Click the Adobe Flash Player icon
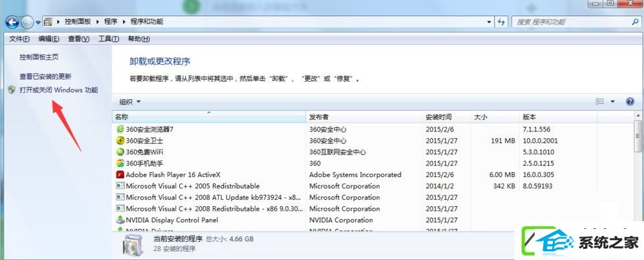Screen dimensions: 644x260 point(120,174)
